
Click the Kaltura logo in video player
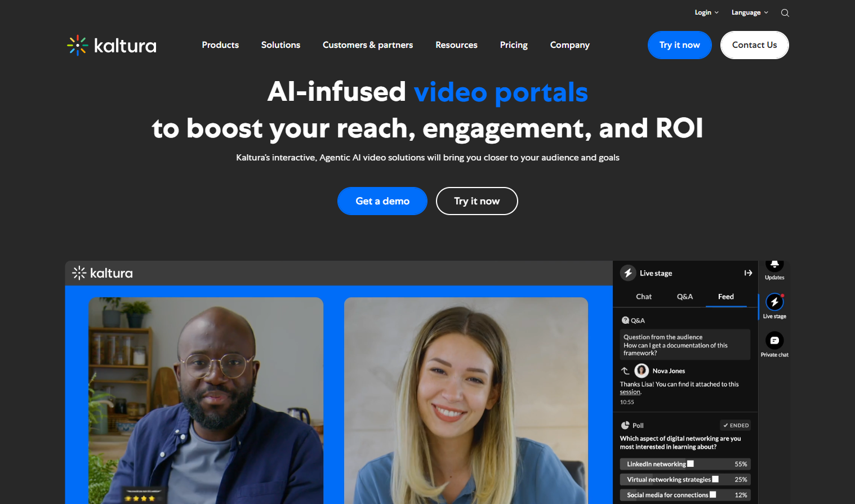coord(103,273)
